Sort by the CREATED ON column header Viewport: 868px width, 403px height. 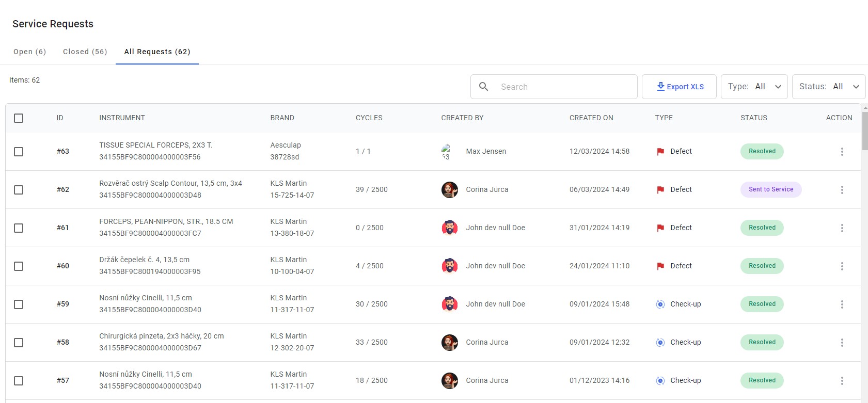(x=591, y=118)
